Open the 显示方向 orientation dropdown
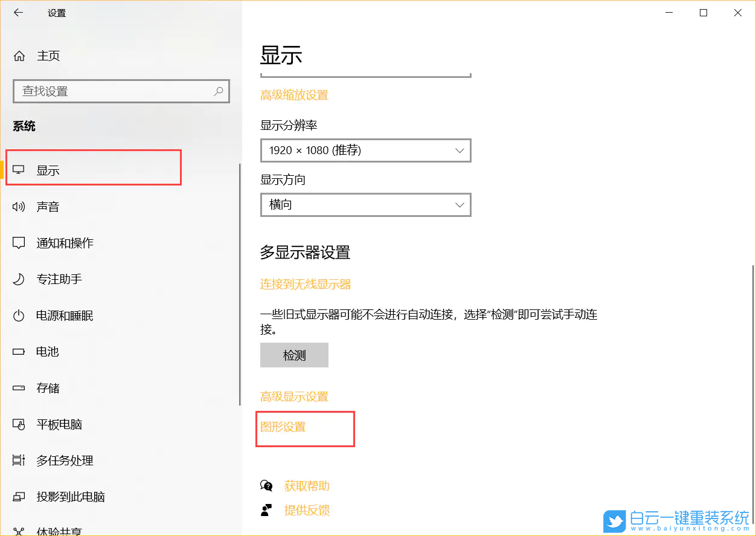This screenshot has width=756, height=536. click(365, 205)
